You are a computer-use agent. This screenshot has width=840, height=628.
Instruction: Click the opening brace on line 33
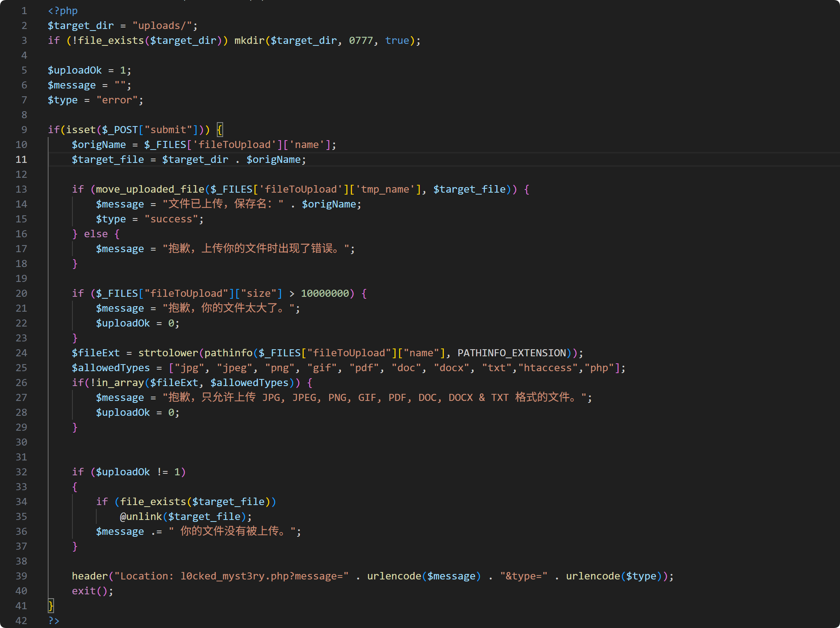[75, 487]
